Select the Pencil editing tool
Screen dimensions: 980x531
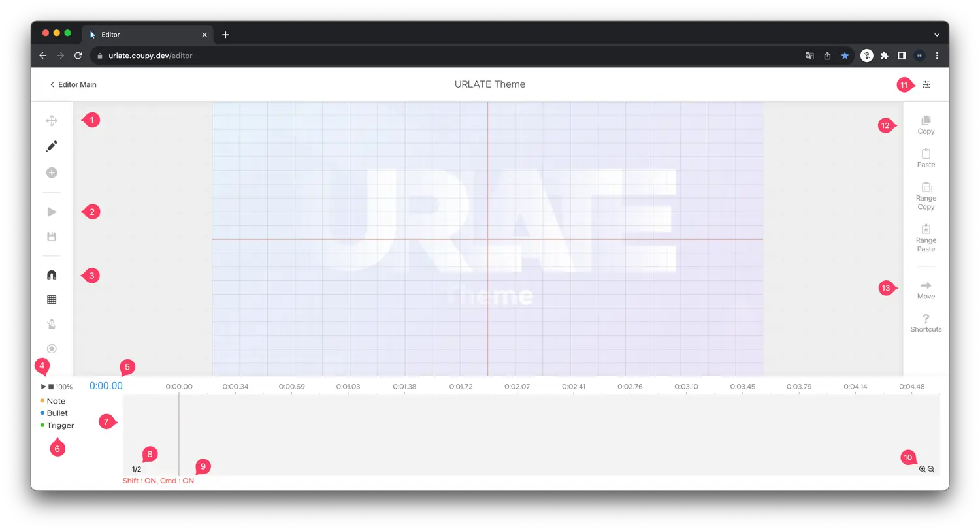[x=52, y=146]
